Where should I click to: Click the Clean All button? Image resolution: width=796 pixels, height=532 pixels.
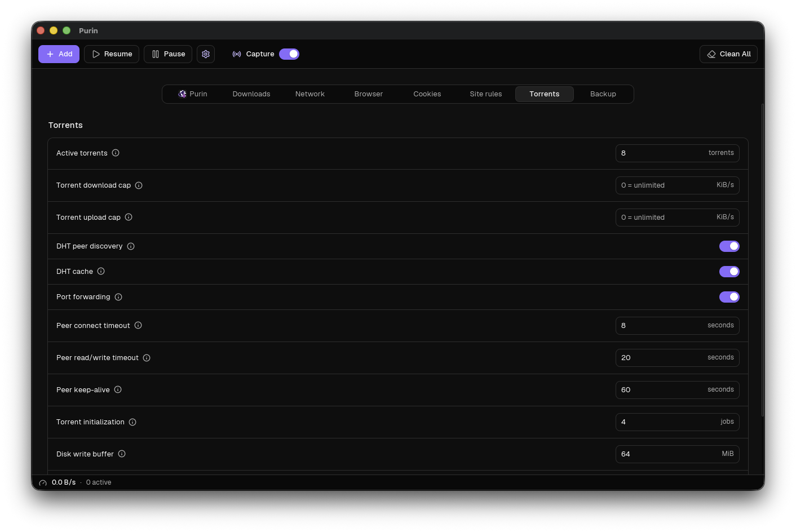728,54
